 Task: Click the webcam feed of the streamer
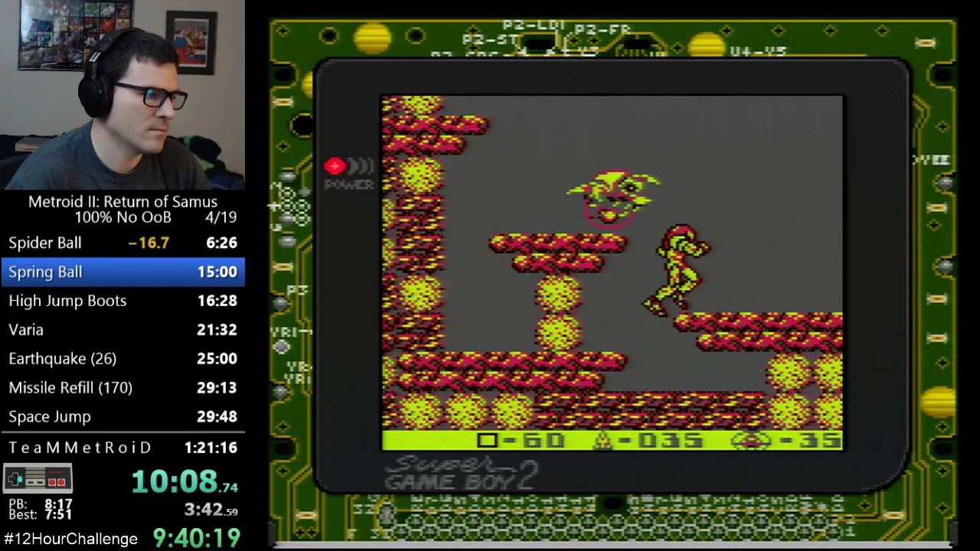point(122,94)
